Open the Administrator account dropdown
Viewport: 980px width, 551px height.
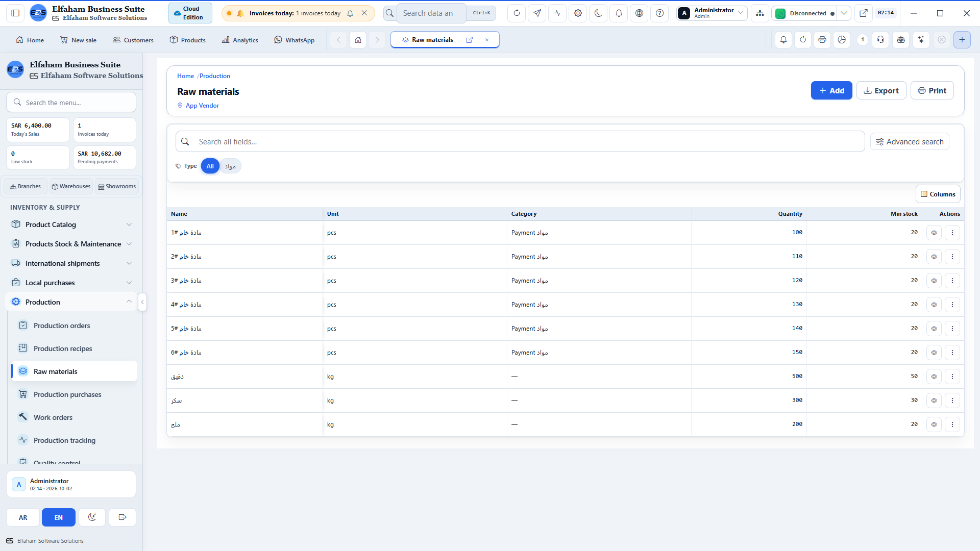pos(712,13)
